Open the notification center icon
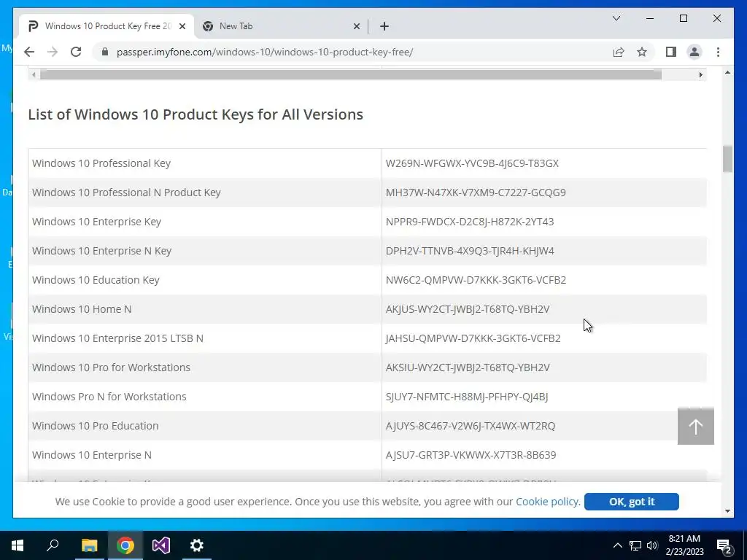Viewport: 747px width, 560px height. pyautogui.click(x=724, y=545)
